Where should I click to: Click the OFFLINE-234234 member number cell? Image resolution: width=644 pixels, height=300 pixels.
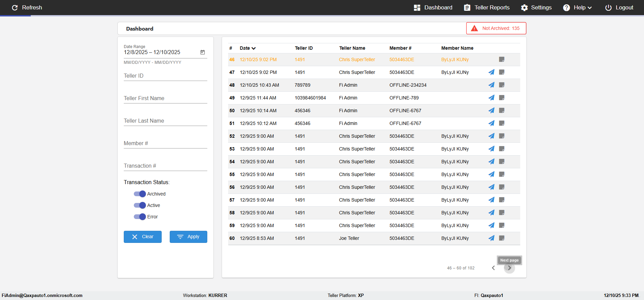tap(408, 85)
